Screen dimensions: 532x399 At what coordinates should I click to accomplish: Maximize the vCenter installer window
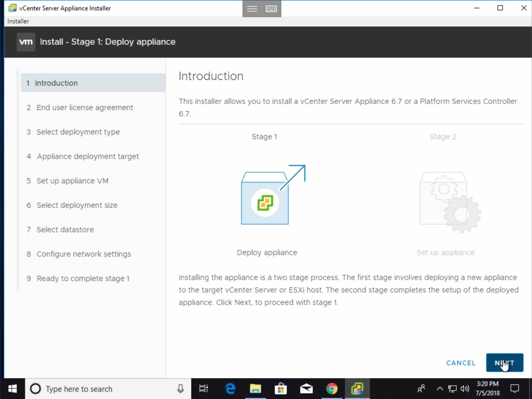pyautogui.click(x=500, y=8)
